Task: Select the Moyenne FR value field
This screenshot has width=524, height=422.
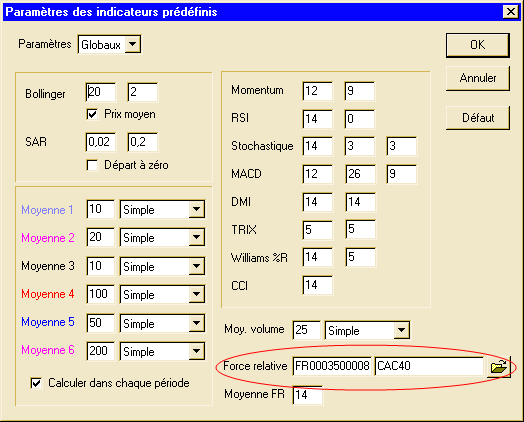Action: (x=307, y=395)
